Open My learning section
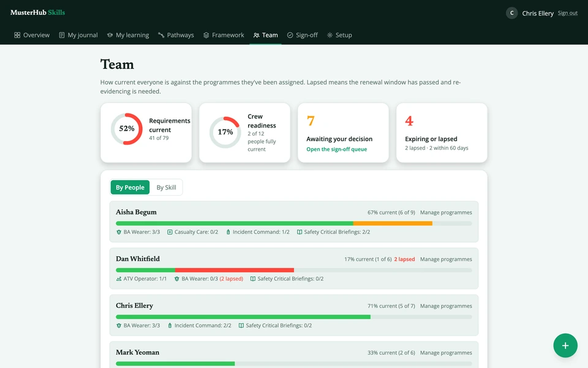Screen dimensions: 588x368 tap(128, 35)
